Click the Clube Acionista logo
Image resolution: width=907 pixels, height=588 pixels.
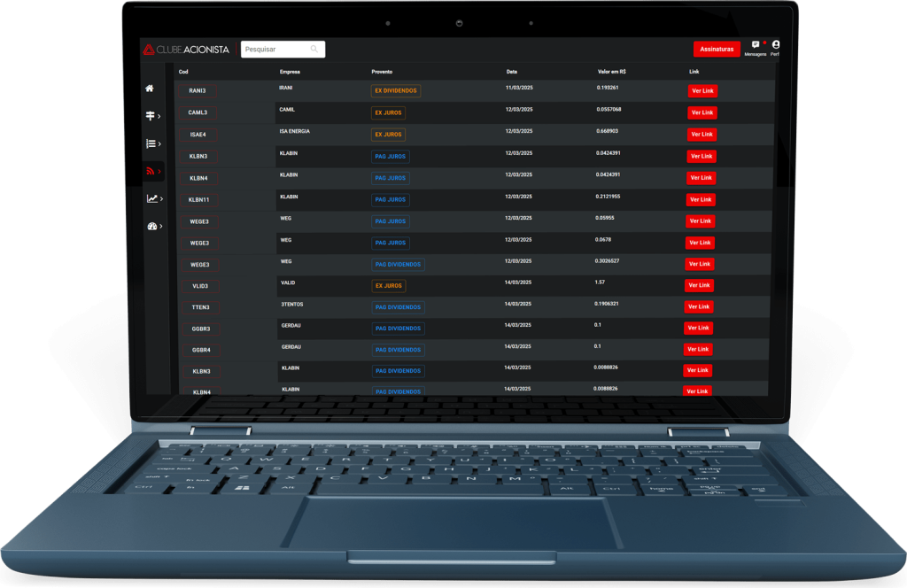point(186,50)
